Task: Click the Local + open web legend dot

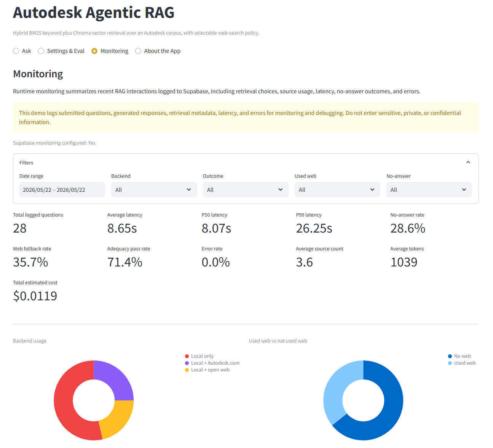Action: point(187,370)
